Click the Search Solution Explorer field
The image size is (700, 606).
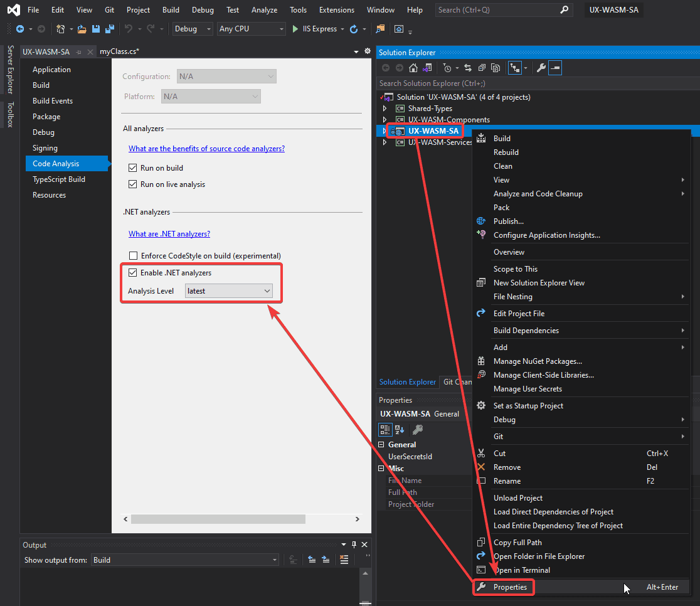tap(538, 83)
